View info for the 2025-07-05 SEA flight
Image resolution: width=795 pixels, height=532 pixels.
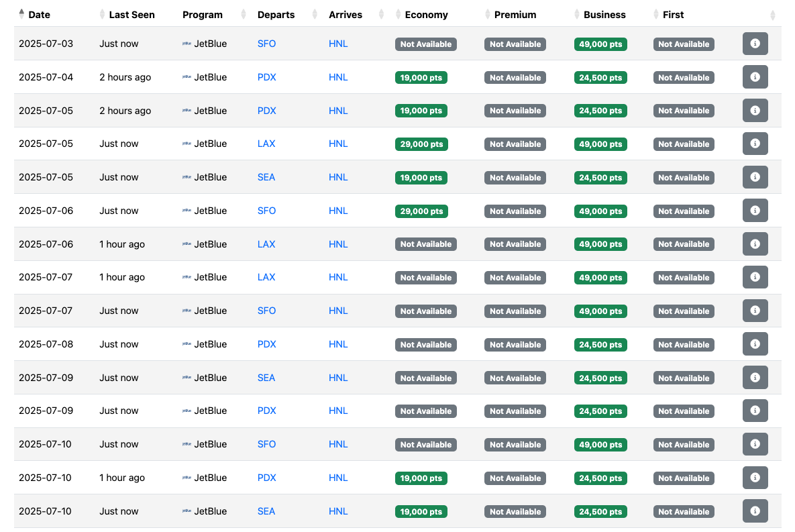click(x=755, y=177)
